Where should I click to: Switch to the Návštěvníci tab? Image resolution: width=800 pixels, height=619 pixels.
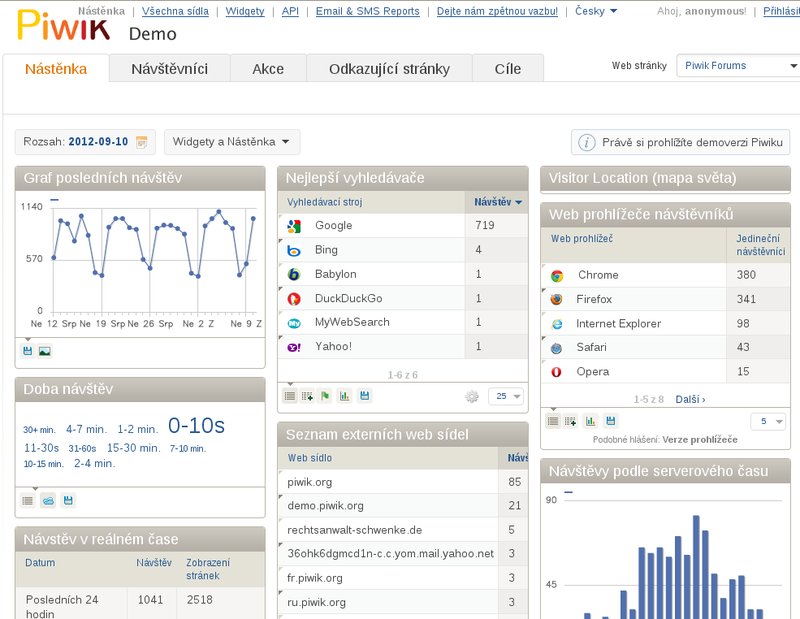[x=169, y=69]
